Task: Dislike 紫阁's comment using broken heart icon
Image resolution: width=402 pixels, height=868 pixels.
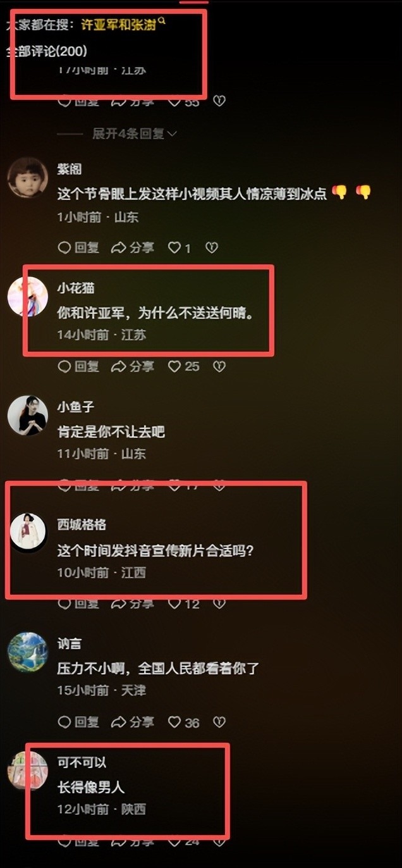Action: tap(212, 248)
